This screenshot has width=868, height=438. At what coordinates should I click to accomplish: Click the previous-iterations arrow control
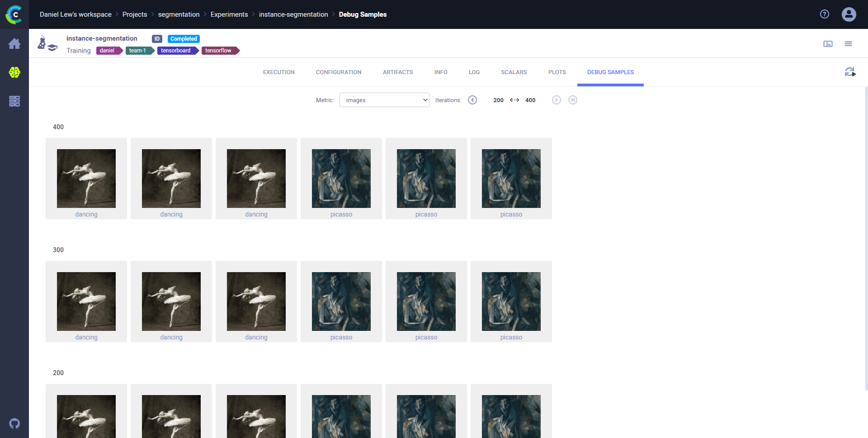[472, 100]
